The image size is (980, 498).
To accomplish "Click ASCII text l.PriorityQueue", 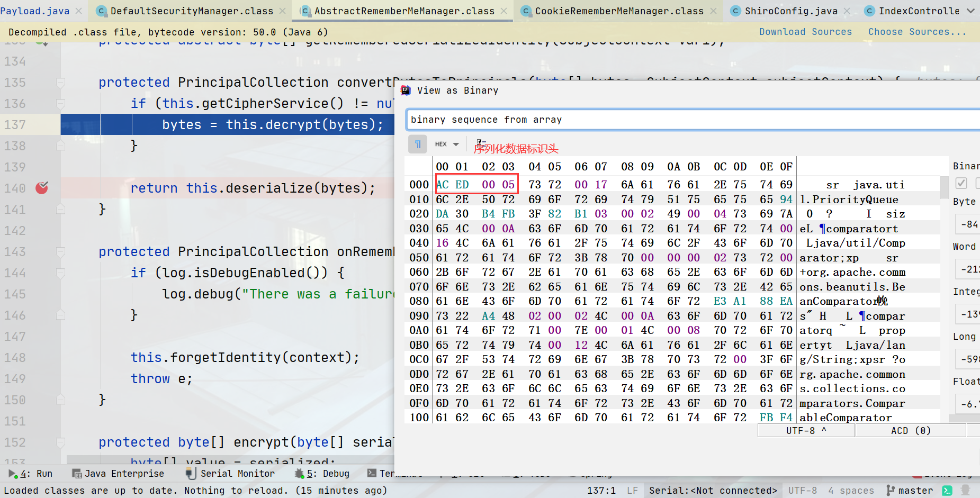I will pos(849,200).
